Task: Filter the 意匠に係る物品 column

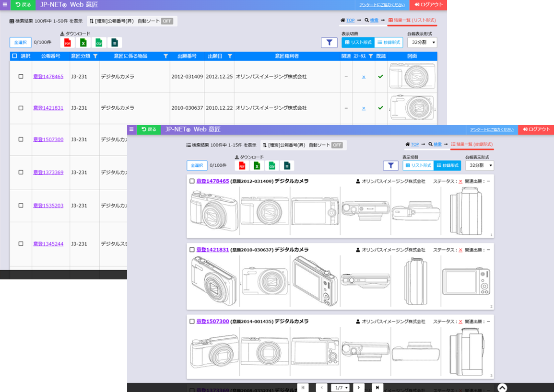Action: (165, 56)
